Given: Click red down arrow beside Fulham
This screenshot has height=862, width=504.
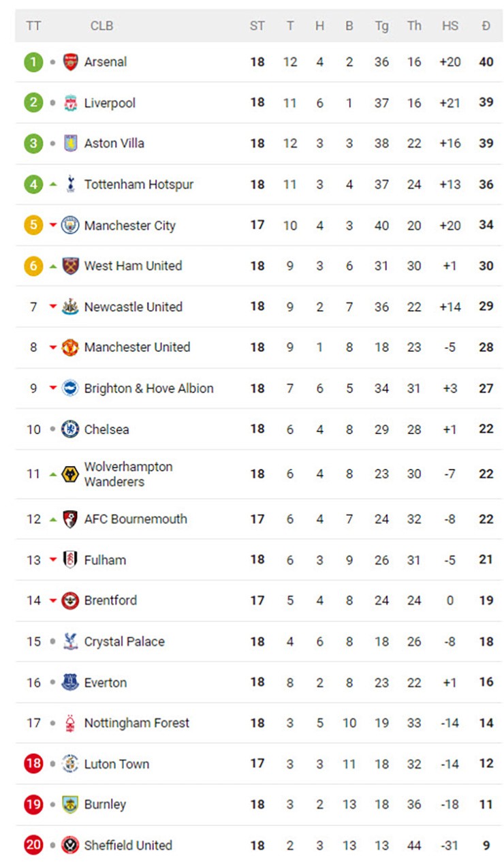Looking at the screenshot, I should point(53,560).
